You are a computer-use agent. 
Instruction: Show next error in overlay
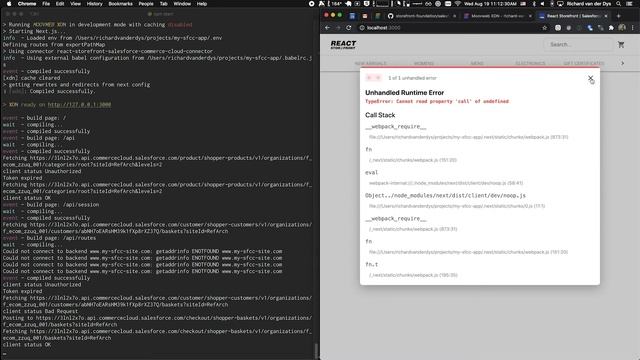pyautogui.click(x=378, y=78)
